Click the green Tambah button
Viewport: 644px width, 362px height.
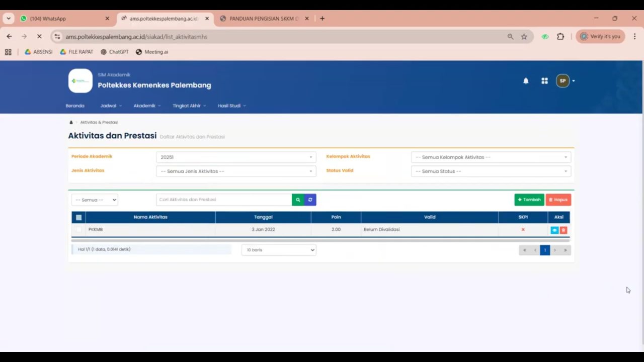click(x=529, y=200)
